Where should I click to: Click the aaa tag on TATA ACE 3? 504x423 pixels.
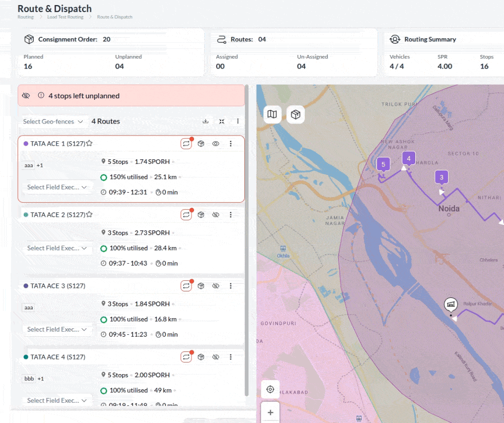tap(29, 308)
